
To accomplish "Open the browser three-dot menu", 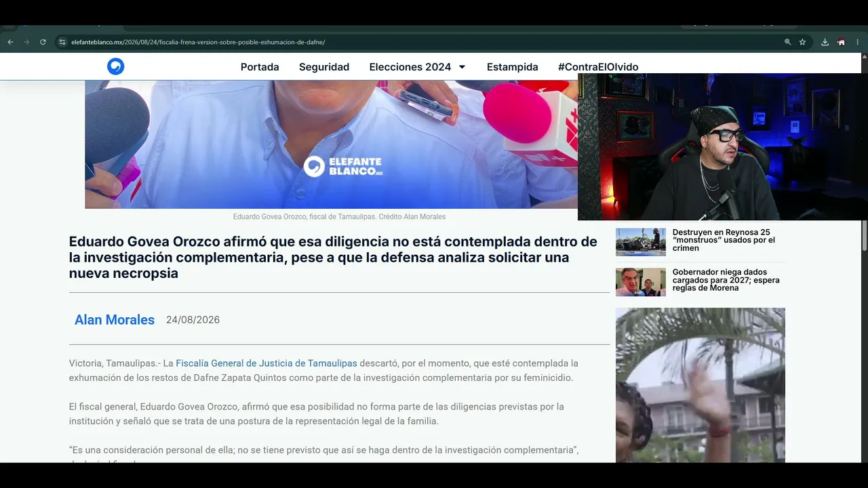I will pyautogui.click(x=857, y=42).
